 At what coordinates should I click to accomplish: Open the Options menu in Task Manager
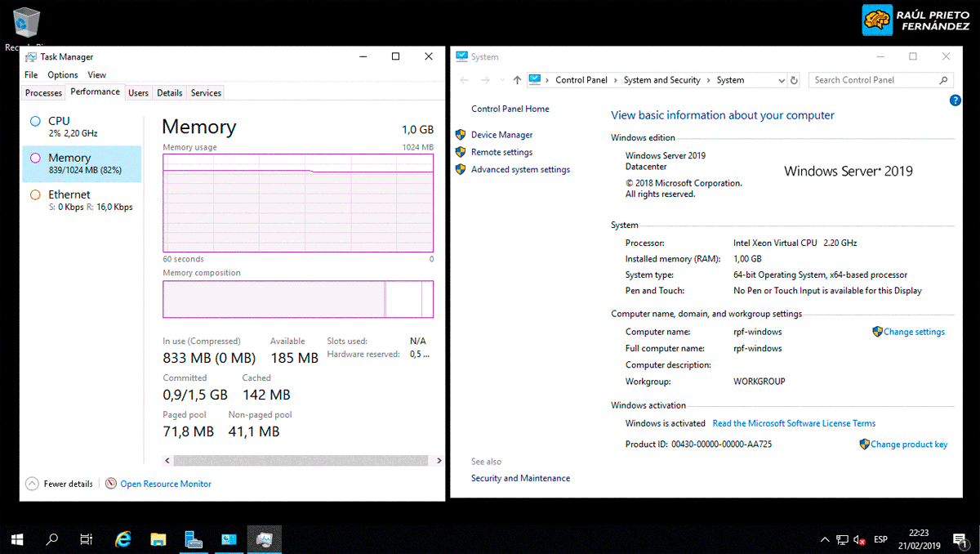[63, 75]
